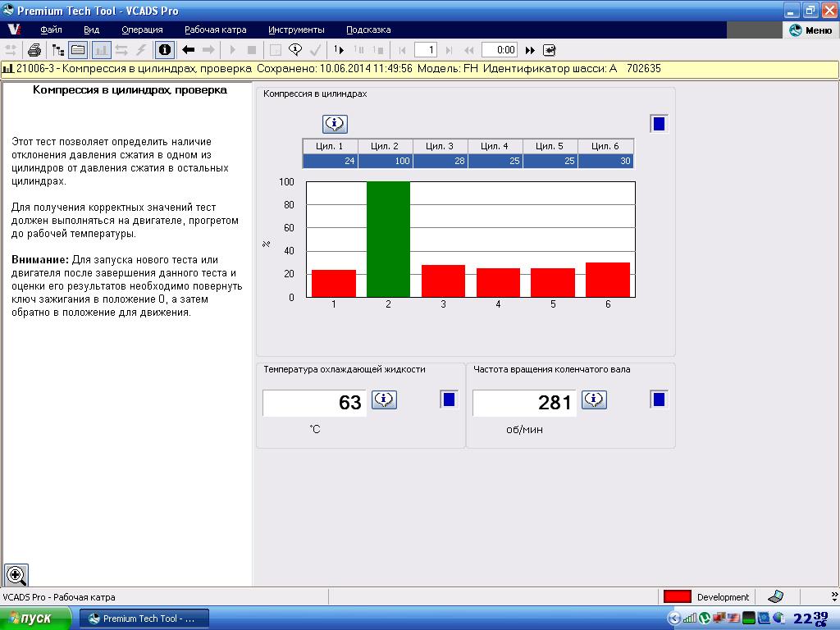Screen dimensions: 840x630
Task: Click the record number field showing 1
Action: tap(426, 50)
